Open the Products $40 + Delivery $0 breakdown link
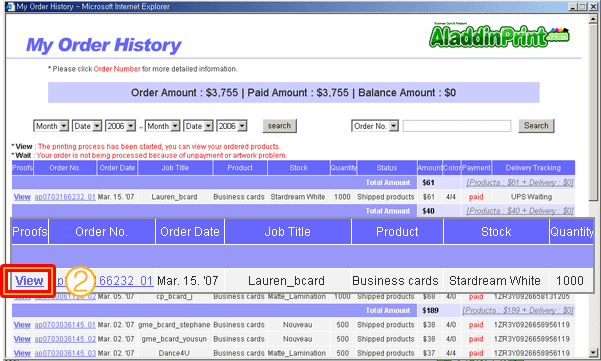The image size is (601, 361). (x=520, y=211)
